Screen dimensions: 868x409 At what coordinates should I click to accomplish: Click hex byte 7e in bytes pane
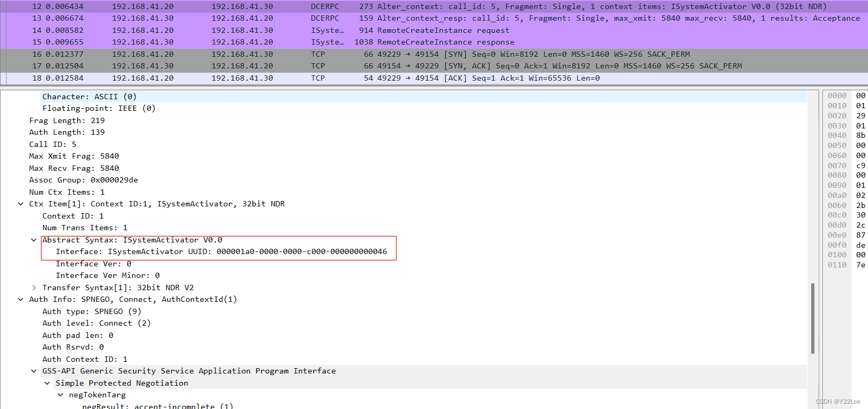coord(861,265)
